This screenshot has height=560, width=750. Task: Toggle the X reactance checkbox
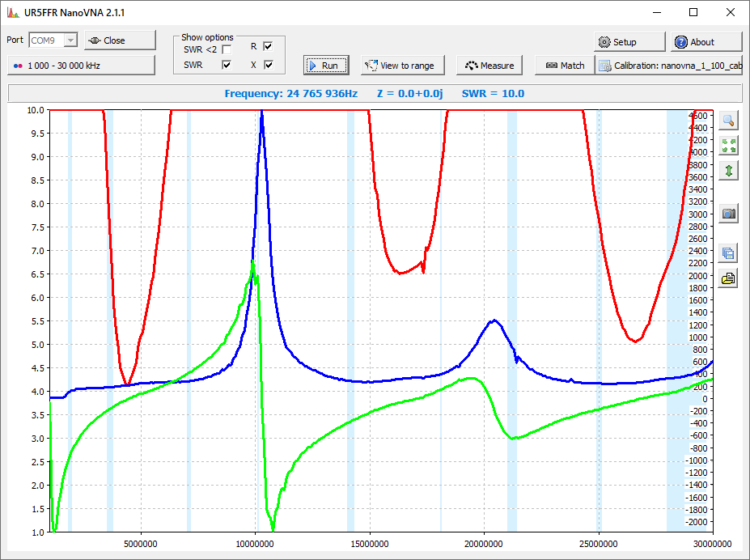[268, 65]
